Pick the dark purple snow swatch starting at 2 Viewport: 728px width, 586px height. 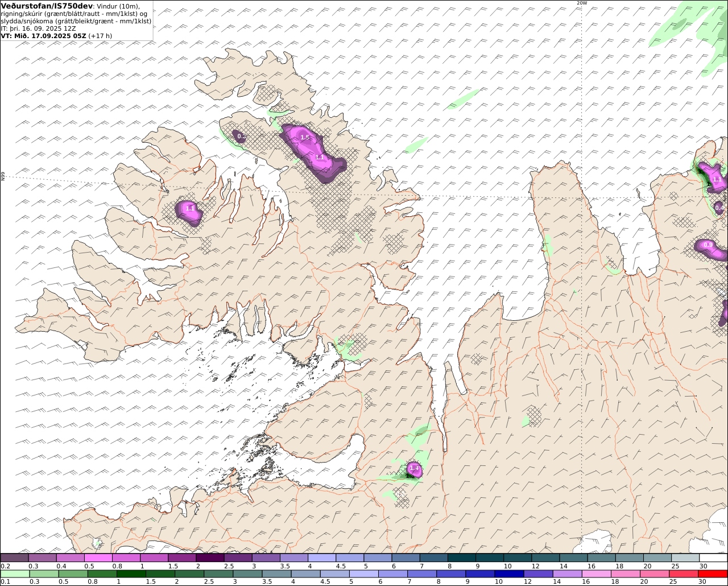point(210,558)
